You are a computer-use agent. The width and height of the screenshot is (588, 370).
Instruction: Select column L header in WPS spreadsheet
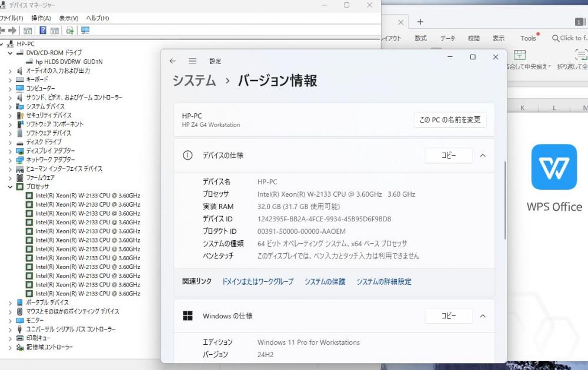pyautogui.click(x=554, y=108)
